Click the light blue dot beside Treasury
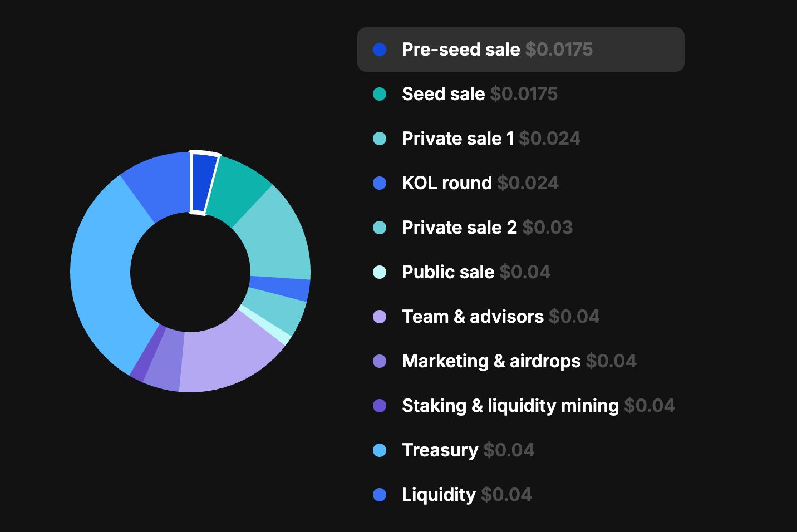 [380, 450]
